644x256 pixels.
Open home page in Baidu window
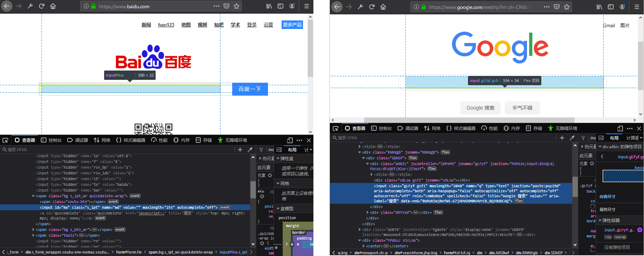tap(53, 6)
